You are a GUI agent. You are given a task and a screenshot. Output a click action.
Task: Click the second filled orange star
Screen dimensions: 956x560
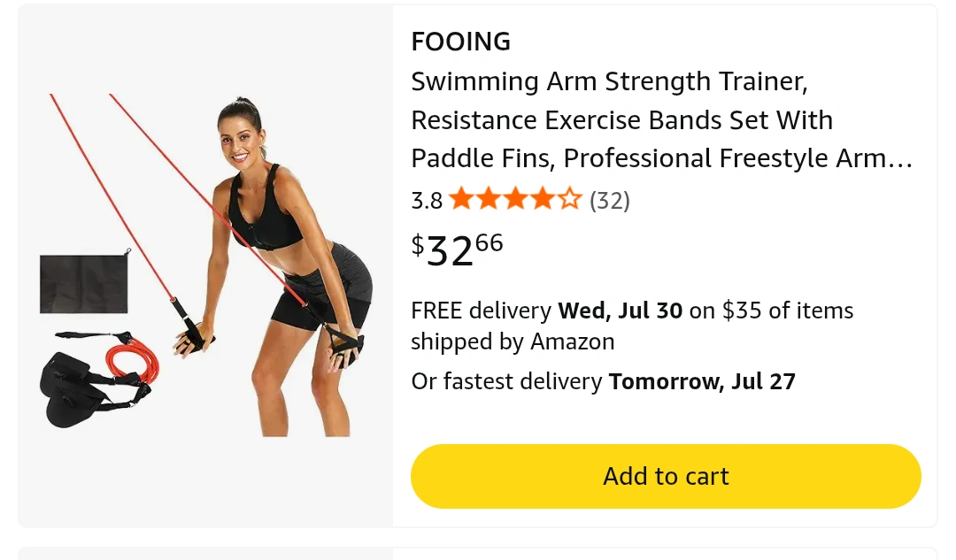(x=489, y=199)
